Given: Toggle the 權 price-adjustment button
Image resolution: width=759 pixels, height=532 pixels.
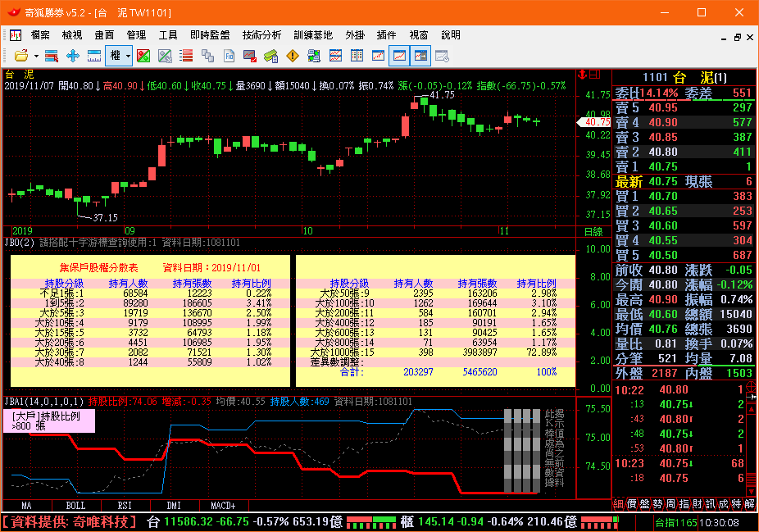Looking at the screenshot, I should [116, 56].
